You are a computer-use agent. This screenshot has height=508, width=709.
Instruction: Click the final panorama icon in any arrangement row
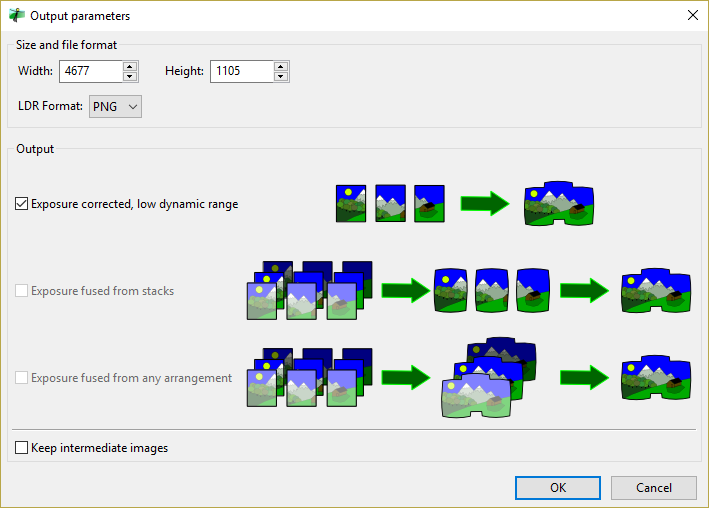(x=656, y=377)
